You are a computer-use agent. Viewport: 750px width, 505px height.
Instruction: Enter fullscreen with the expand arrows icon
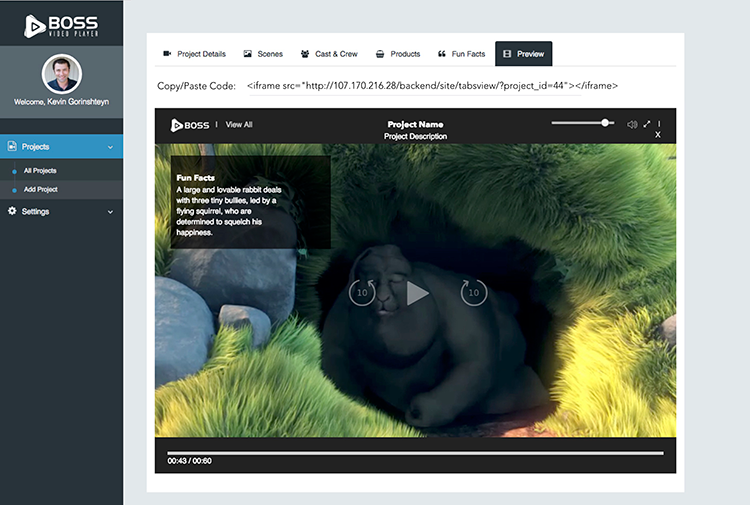tap(647, 124)
